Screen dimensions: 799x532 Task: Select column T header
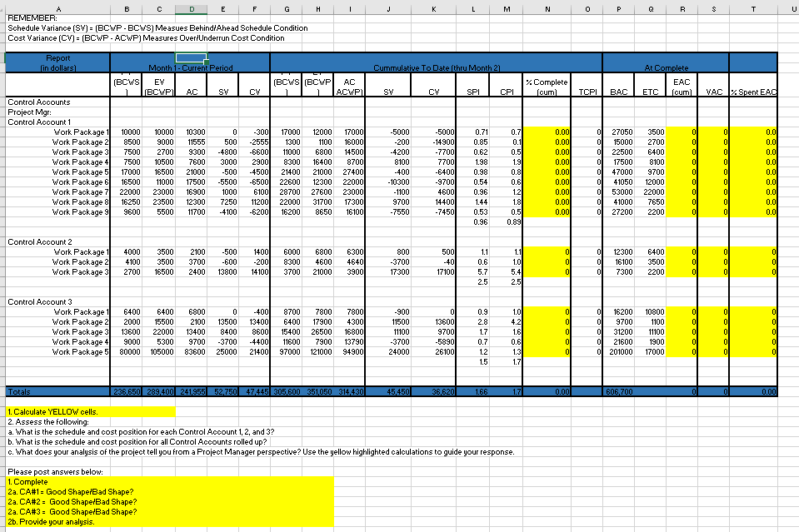tap(753, 8)
